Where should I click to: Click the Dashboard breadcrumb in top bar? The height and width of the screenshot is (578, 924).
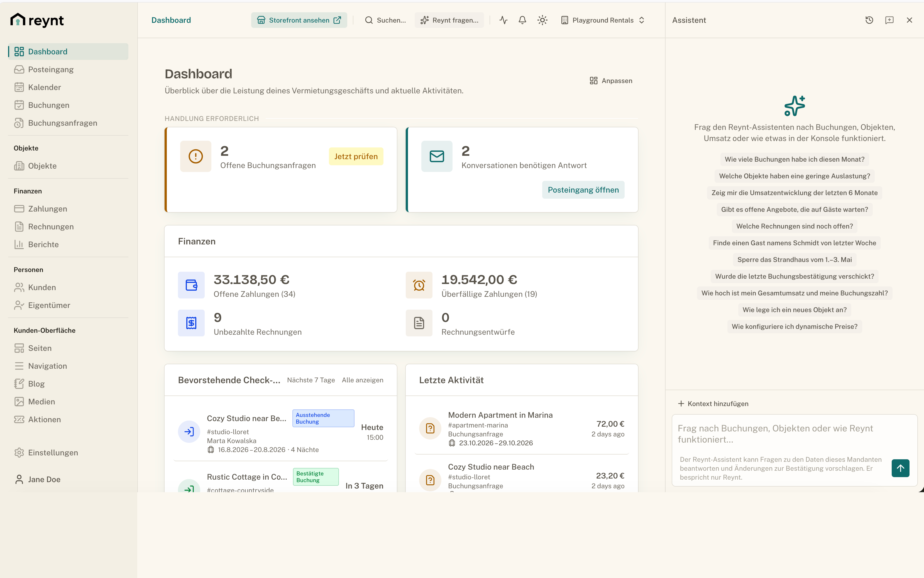[x=171, y=20]
